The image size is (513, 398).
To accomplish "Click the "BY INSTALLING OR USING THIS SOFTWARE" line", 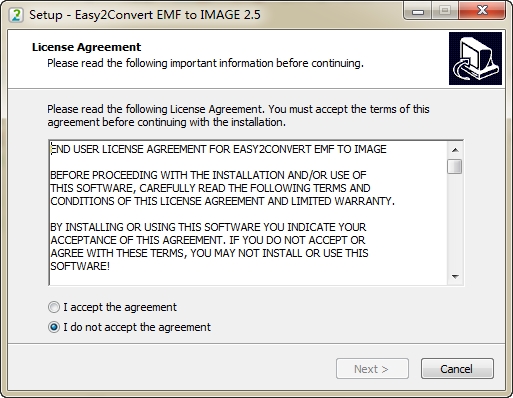I will (208, 227).
